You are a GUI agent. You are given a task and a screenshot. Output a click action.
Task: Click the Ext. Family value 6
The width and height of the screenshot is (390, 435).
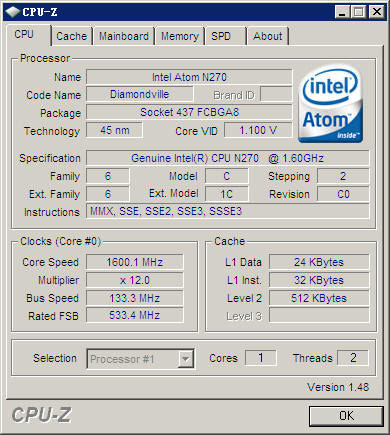coord(108,194)
